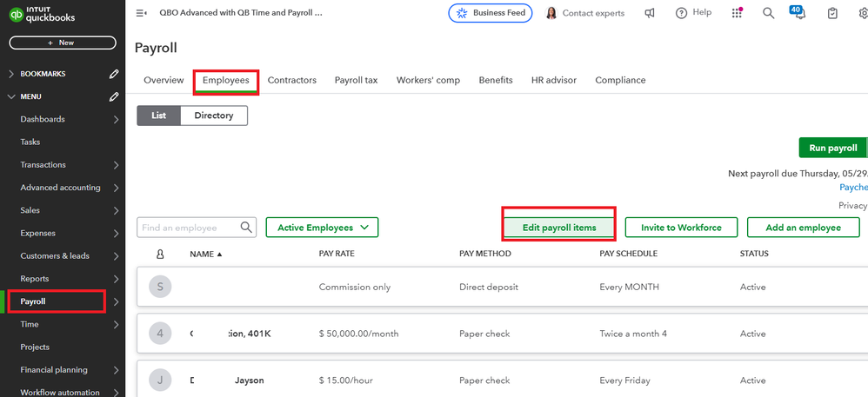
Task: Open the notifications bell with 40 badge
Action: [798, 13]
